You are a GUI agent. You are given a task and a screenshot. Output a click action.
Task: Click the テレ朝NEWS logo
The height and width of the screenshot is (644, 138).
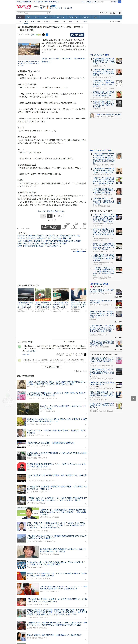77,35
